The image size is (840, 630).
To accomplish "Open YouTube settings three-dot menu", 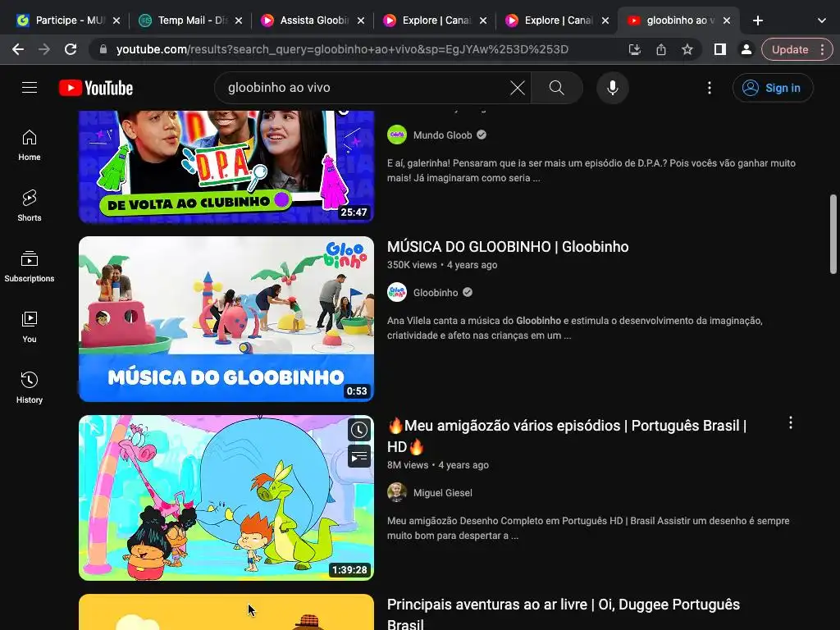I will pos(710,88).
